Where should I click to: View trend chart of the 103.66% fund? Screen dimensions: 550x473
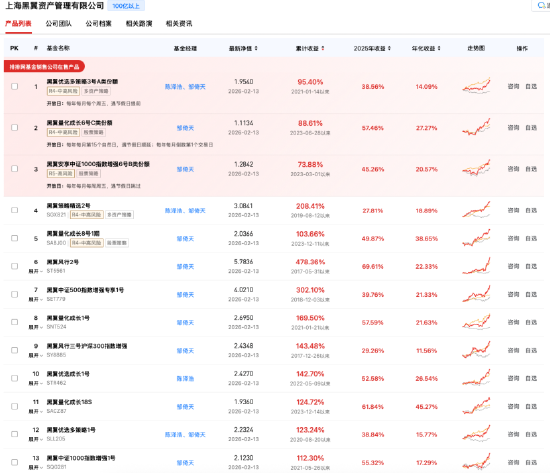[476, 238]
